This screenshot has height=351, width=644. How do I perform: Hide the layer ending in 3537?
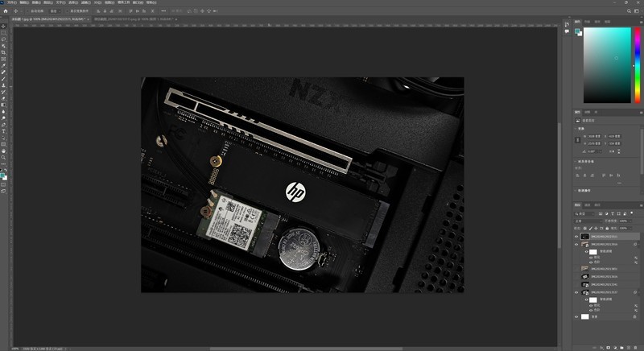click(x=576, y=292)
